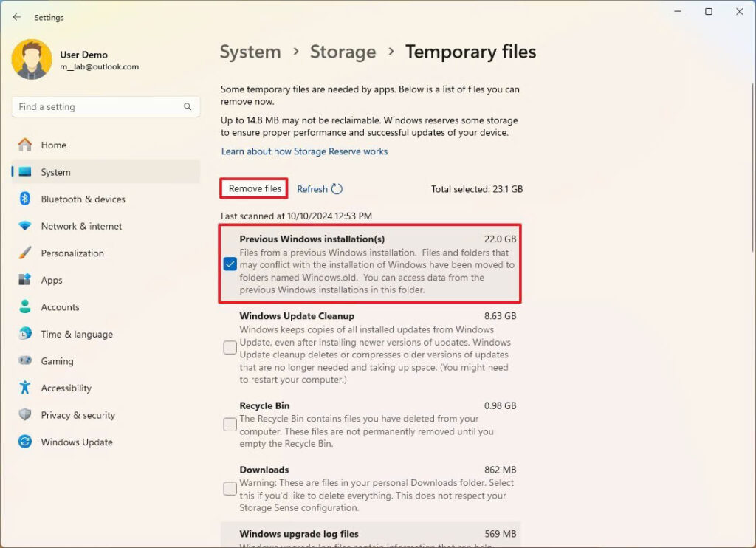Open the Storage Reserve help link

304,151
